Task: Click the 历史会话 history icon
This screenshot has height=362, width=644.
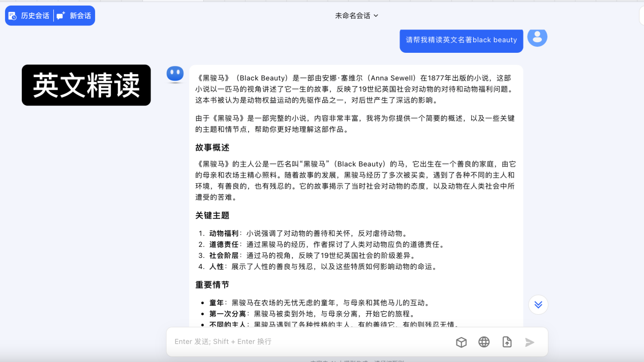Action: [13, 16]
